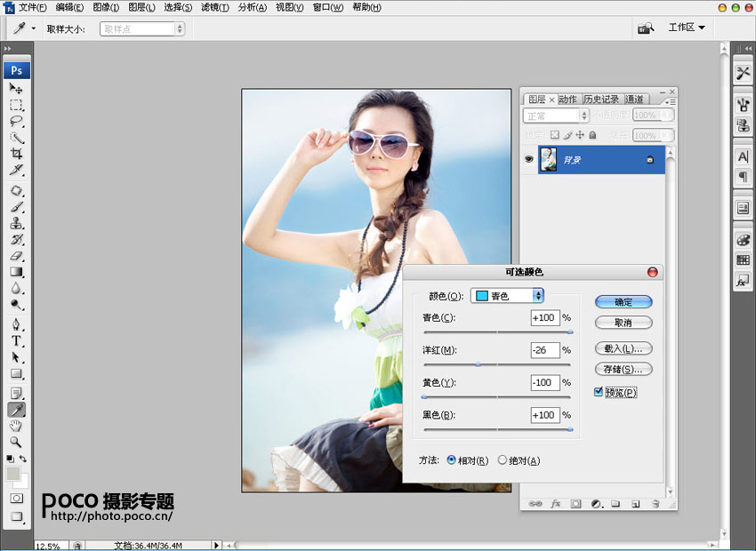Select the Hand tool
The image size is (756, 551).
(x=16, y=426)
